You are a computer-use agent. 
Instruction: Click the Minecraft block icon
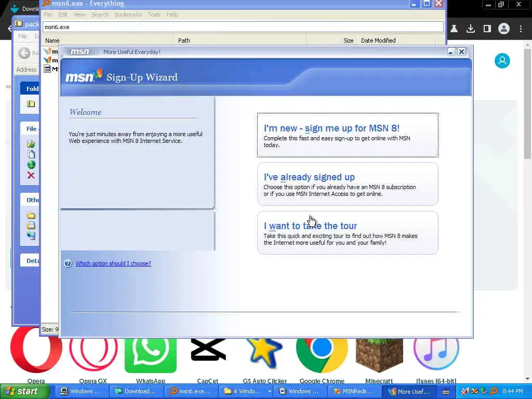[379, 355]
